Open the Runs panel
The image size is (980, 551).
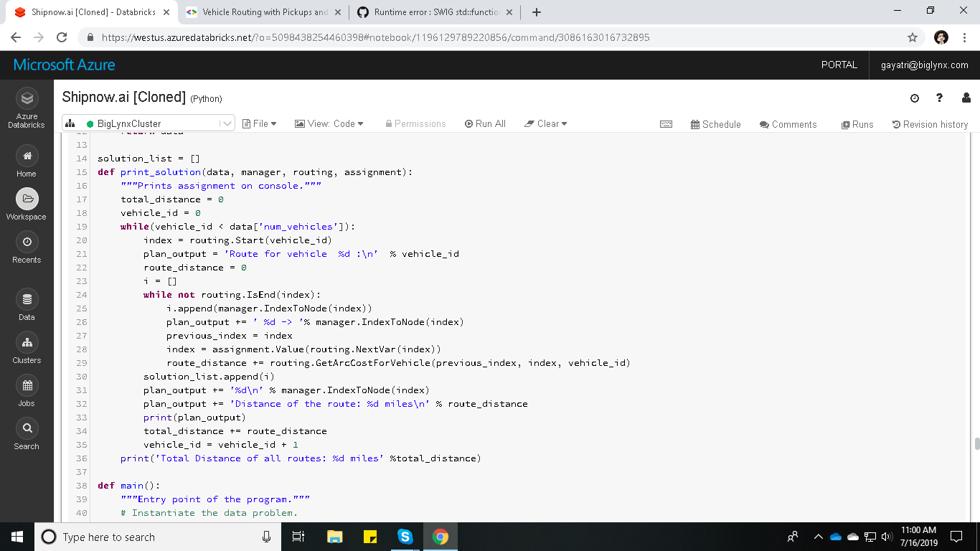coord(857,123)
